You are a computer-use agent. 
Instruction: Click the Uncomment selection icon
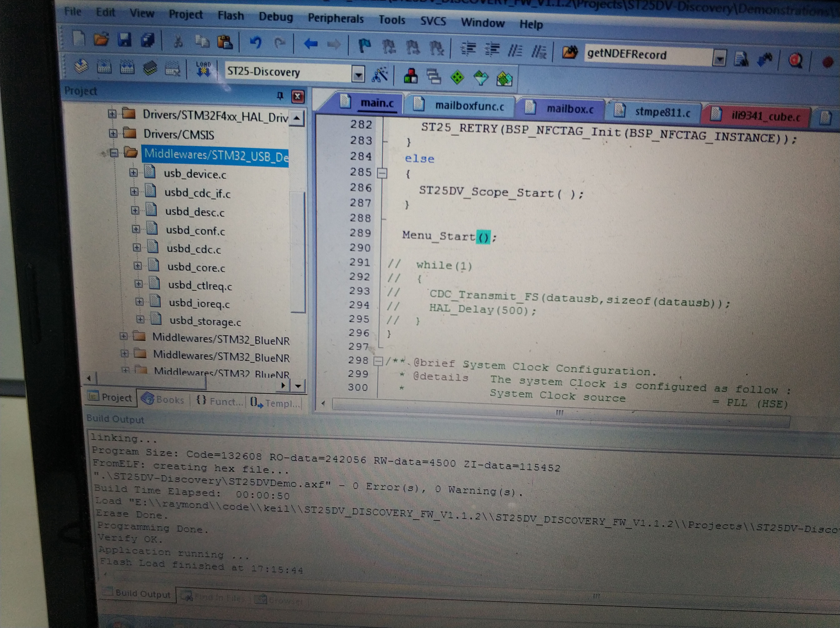[x=539, y=51]
